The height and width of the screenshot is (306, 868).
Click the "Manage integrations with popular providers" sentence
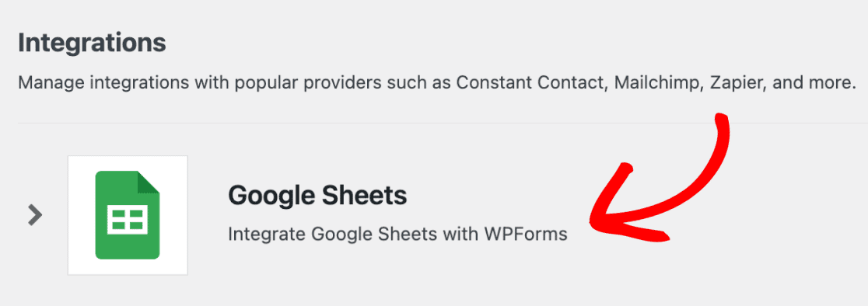[x=437, y=84]
